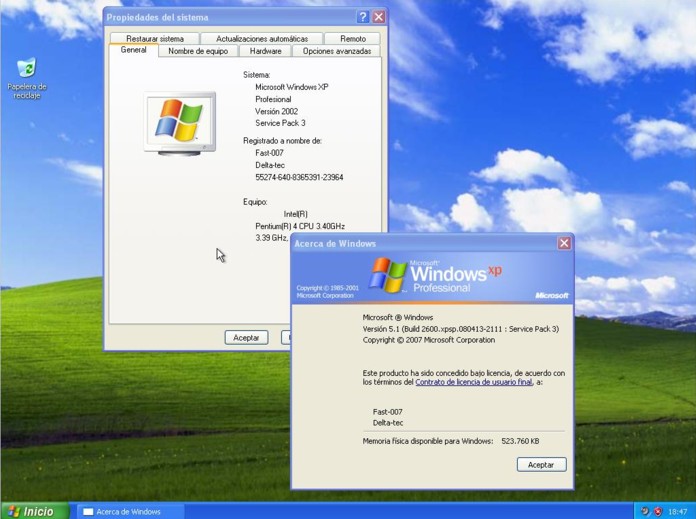Click Aceptar in Propiedades del sistema
The width and height of the screenshot is (696, 519).
point(246,338)
